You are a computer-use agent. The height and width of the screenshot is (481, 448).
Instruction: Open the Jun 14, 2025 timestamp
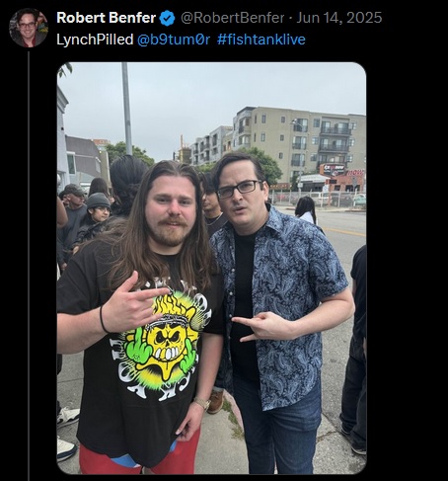(339, 18)
